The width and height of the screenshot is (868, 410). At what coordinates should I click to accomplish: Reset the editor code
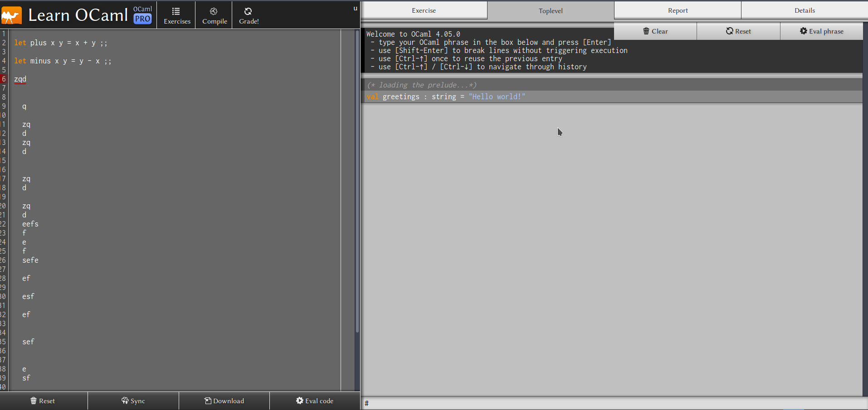44,401
